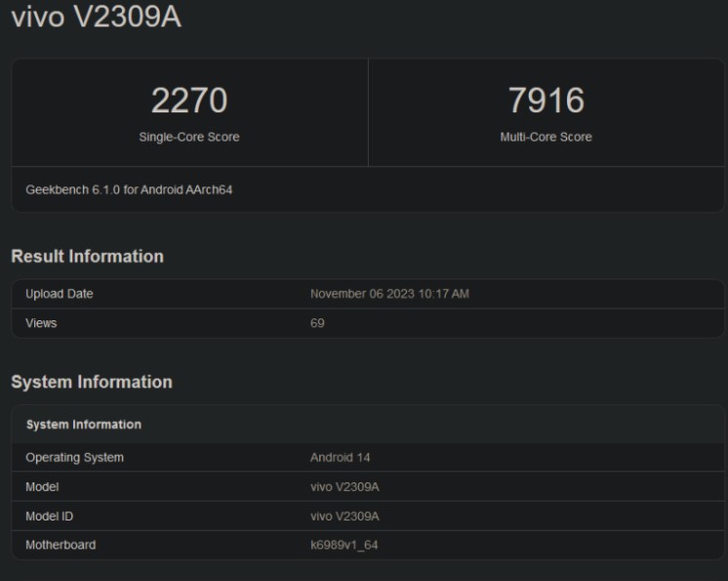Select the Views row label

[41, 323]
